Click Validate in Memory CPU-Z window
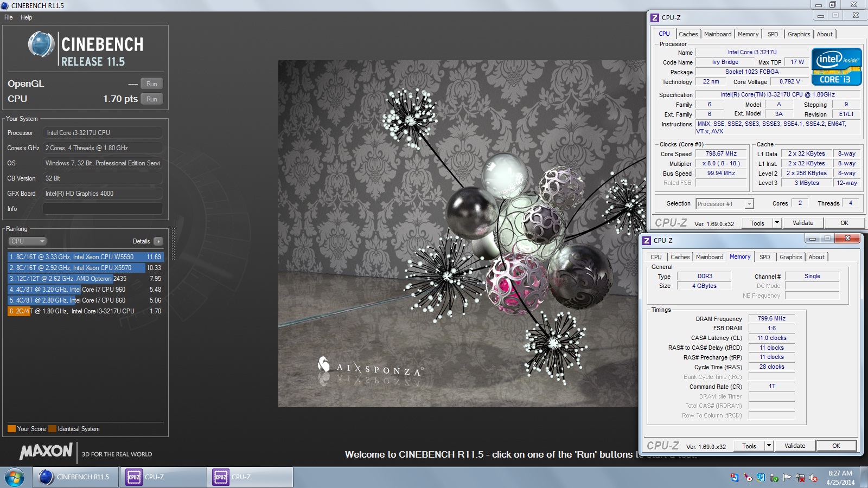Viewport: 868px width, 488px height. (x=795, y=446)
